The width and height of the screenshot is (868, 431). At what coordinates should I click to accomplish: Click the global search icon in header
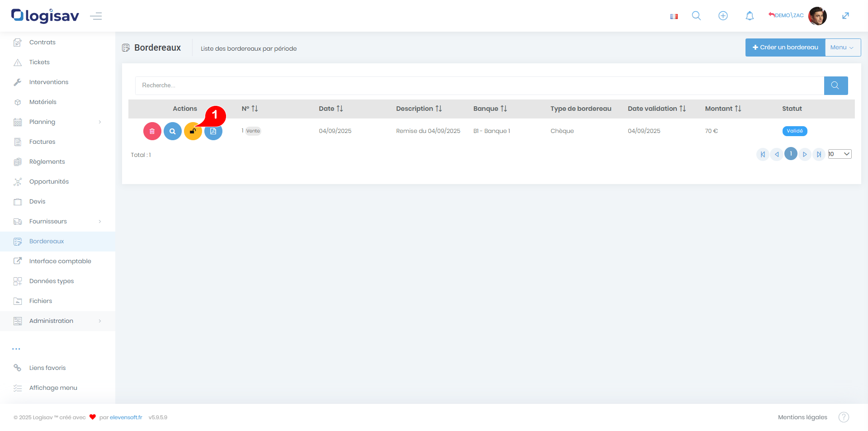[696, 16]
